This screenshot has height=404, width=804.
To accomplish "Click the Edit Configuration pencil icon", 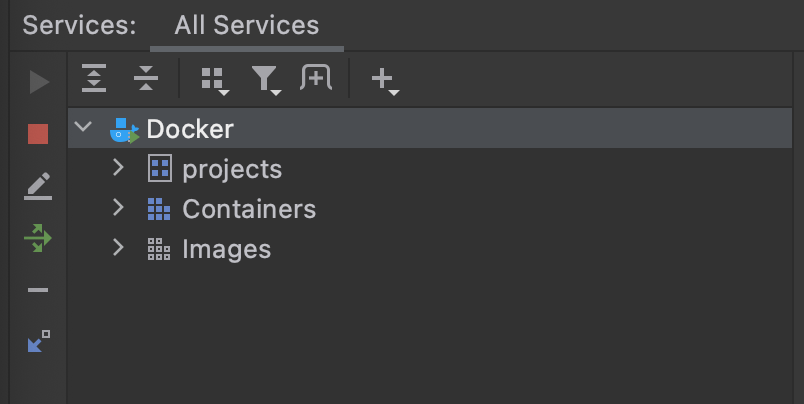I will coord(38,186).
